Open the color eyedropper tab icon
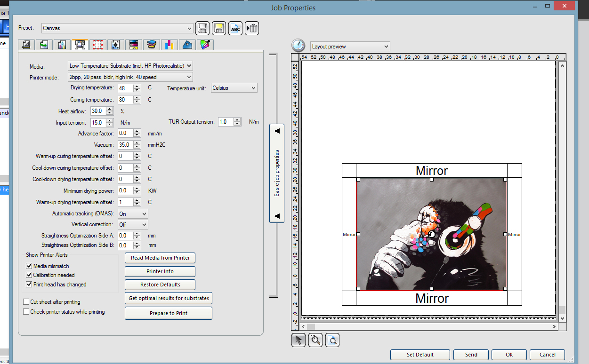The image size is (589, 364). (205, 45)
